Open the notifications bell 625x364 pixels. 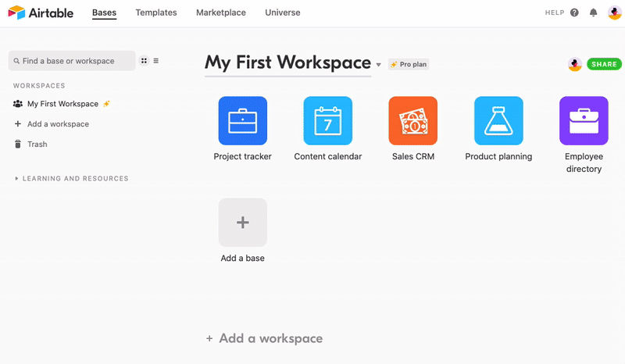pyautogui.click(x=593, y=12)
